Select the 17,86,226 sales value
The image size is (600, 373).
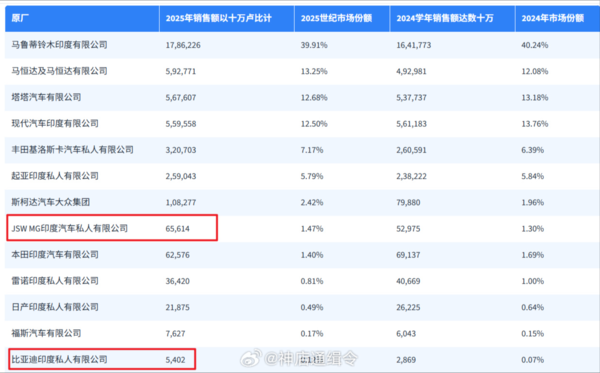pos(183,45)
